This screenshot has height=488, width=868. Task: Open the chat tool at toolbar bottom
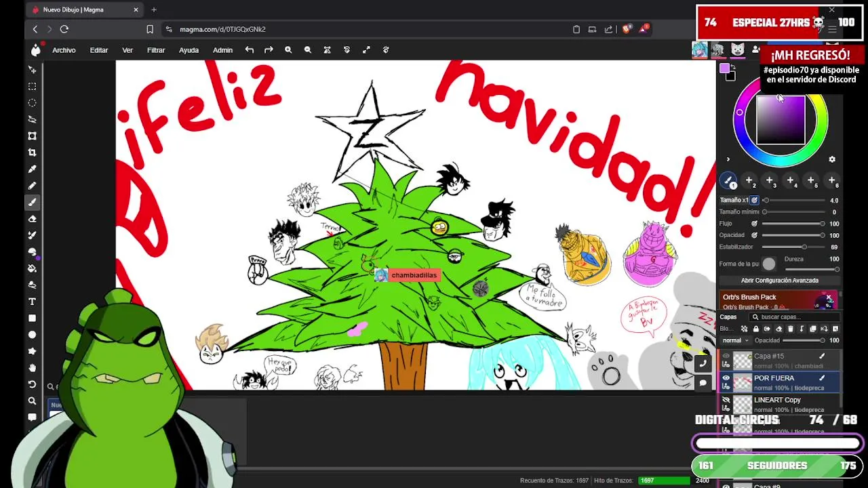(32, 418)
